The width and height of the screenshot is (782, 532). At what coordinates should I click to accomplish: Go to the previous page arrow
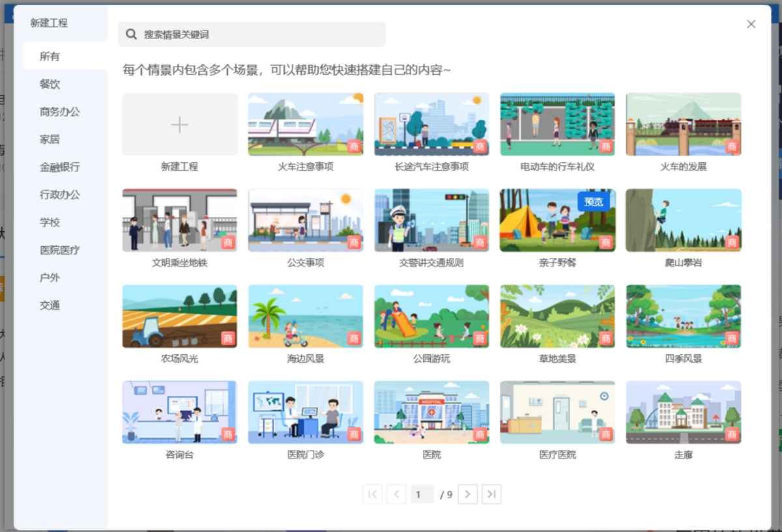(x=396, y=494)
